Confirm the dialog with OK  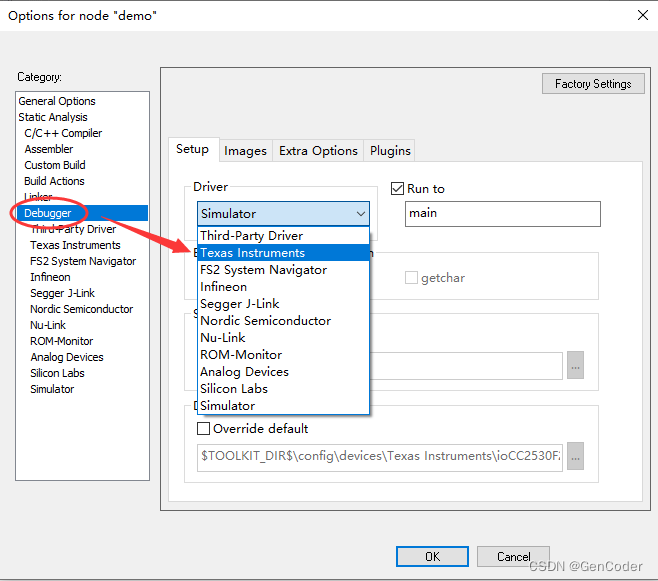click(x=432, y=556)
